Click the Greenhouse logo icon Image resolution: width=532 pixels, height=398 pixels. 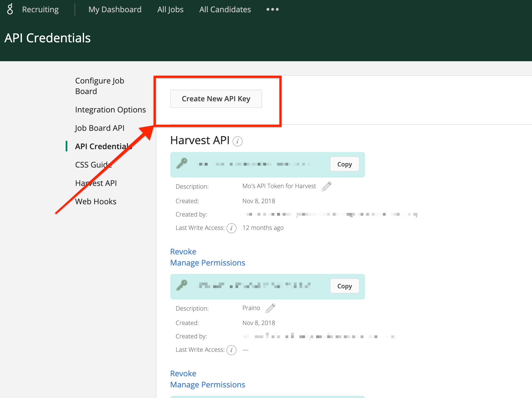coord(10,9)
